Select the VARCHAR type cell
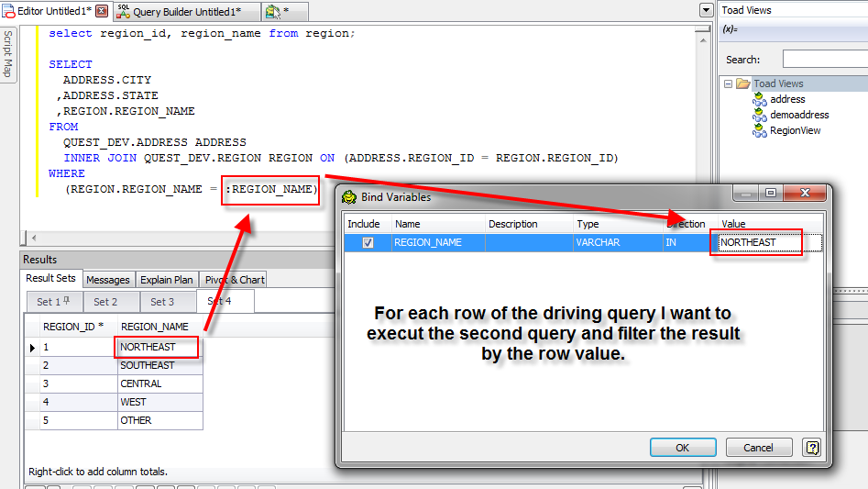The height and width of the screenshot is (489, 868). 618,242
